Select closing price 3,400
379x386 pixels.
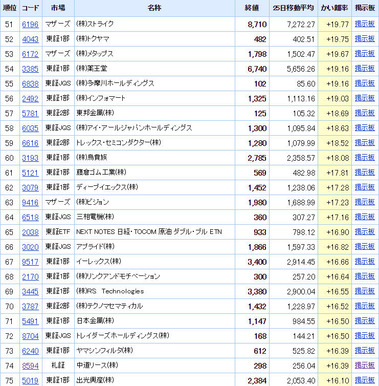pos(257,262)
